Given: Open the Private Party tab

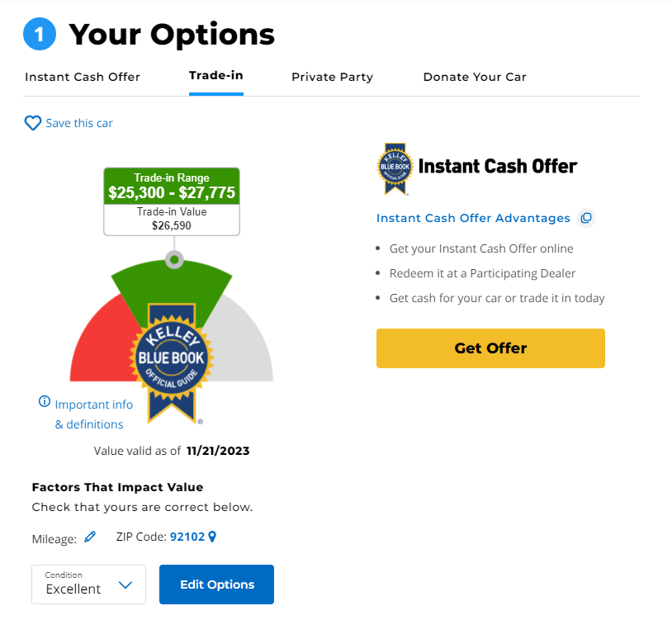Looking at the screenshot, I should (x=332, y=77).
